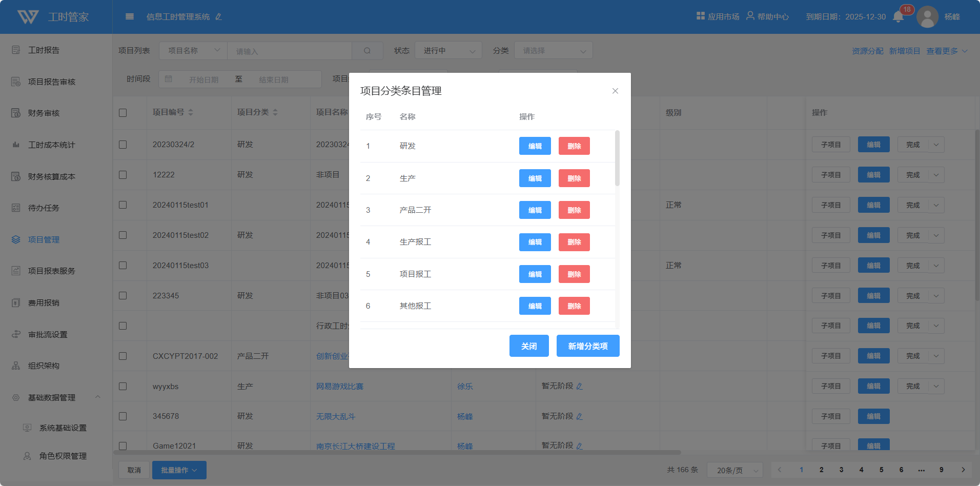Open the 状态 dropdown showing 进行中
The height and width of the screenshot is (486, 980).
tap(448, 51)
